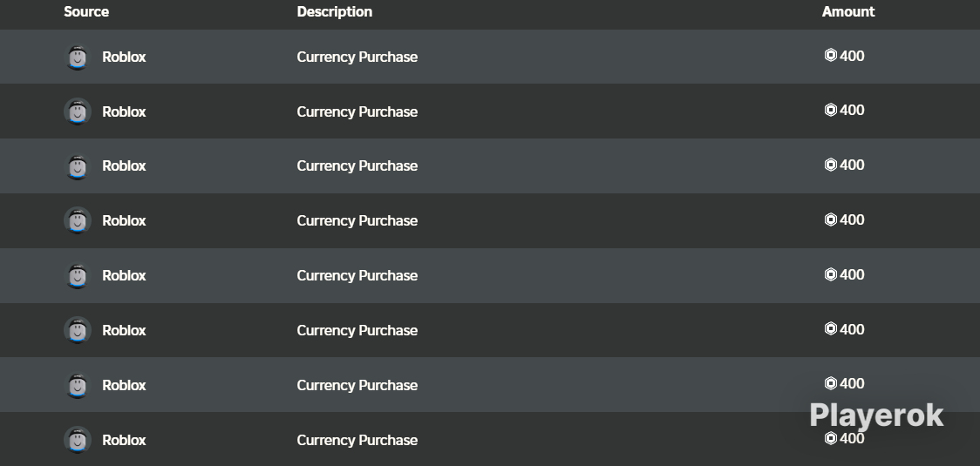Click the Robux icon in the first row
This screenshot has width=980, height=466.
tap(831, 56)
